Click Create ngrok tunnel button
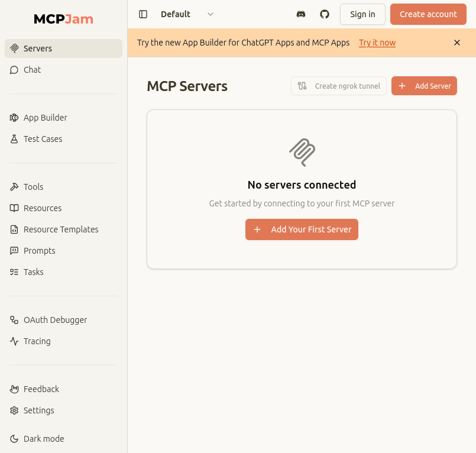Image resolution: width=476 pixels, height=453 pixels. coord(338,86)
